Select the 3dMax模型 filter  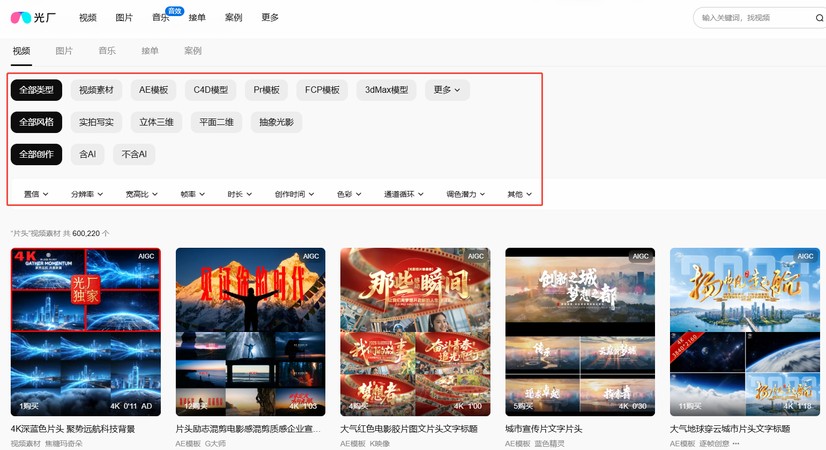pos(387,90)
